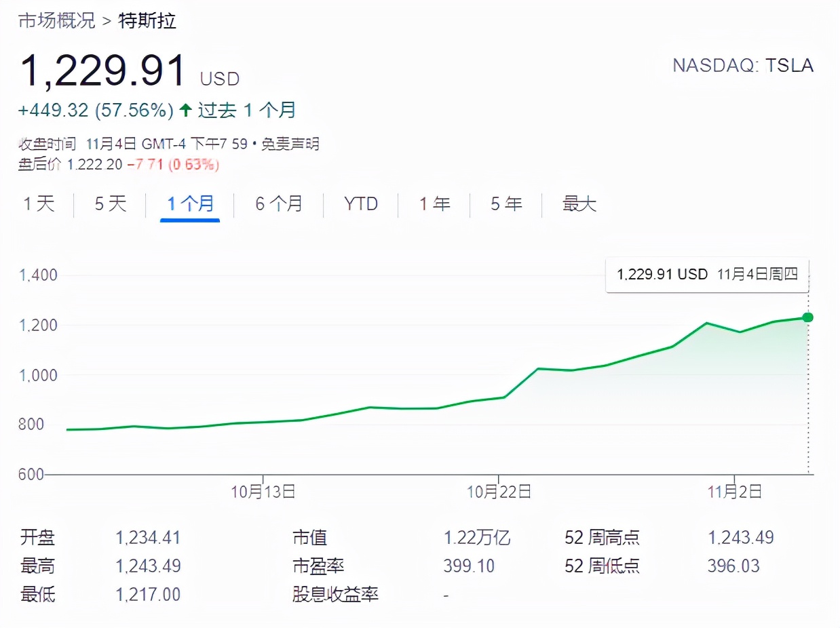The image size is (840, 628).
Task: Click the 52 周高点 label
Action: pos(602,538)
